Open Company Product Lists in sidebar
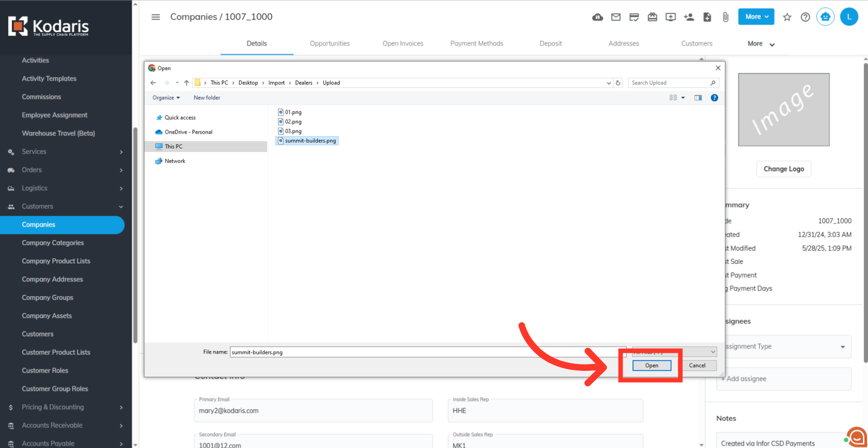868x448 pixels. pos(56,261)
